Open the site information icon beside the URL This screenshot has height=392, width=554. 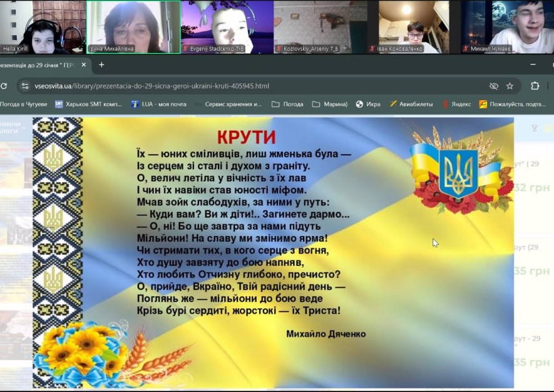click(25, 86)
